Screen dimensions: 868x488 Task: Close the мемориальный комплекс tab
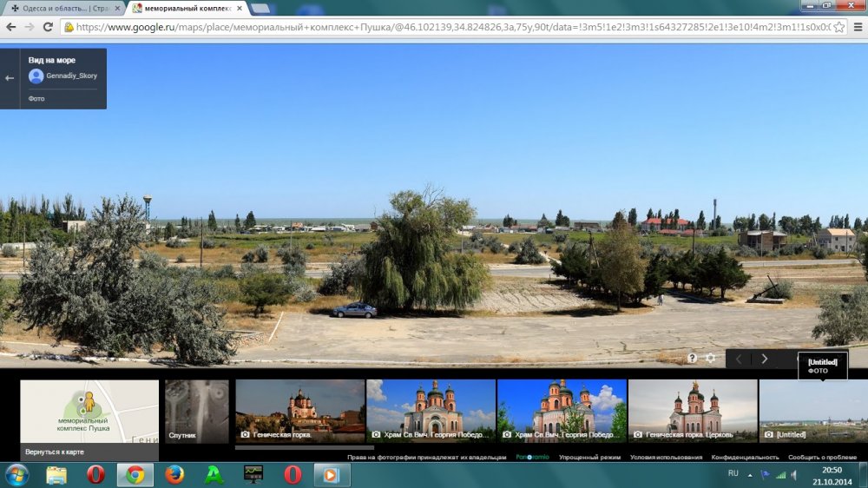pos(240,9)
